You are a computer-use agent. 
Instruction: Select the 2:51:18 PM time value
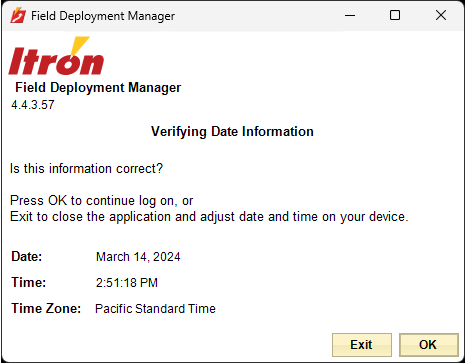[x=127, y=283]
